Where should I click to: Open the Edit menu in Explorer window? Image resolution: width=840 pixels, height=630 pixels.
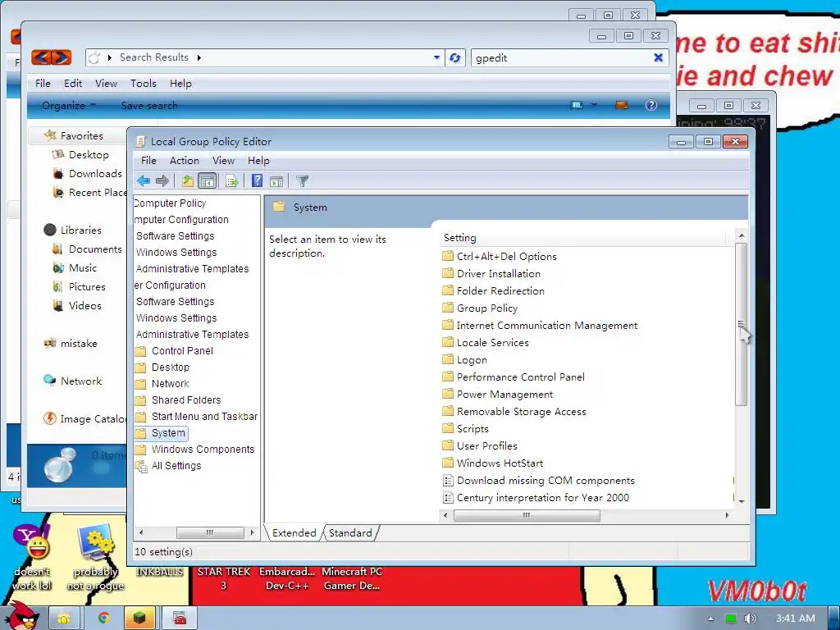click(x=73, y=83)
